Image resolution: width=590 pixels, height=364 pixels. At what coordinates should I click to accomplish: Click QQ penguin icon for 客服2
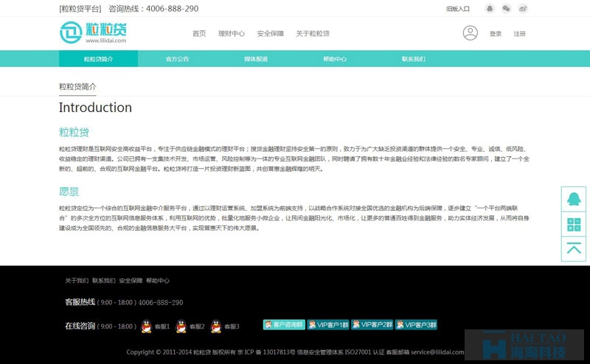(181, 326)
